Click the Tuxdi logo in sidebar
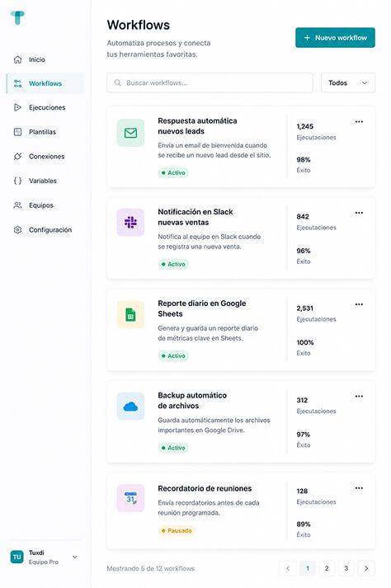Image resolution: width=391 pixels, height=588 pixels. click(17, 17)
